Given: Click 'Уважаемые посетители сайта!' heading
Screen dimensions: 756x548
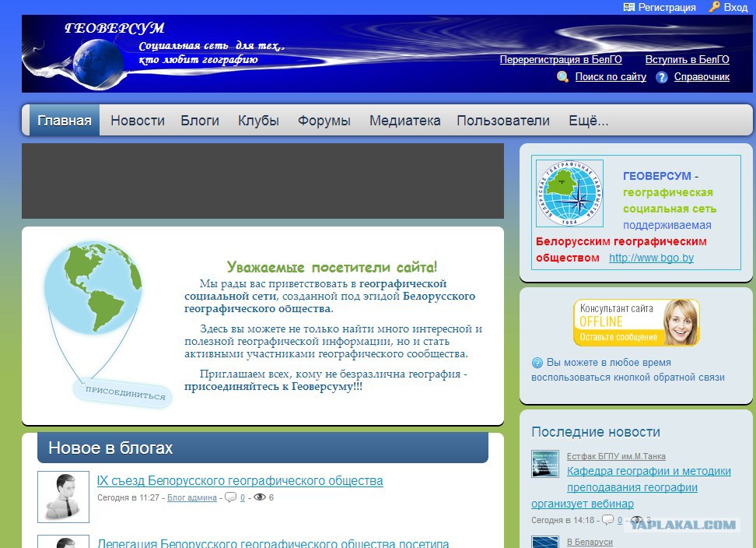Looking at the screenshot, I should click(x=331, y=267).
